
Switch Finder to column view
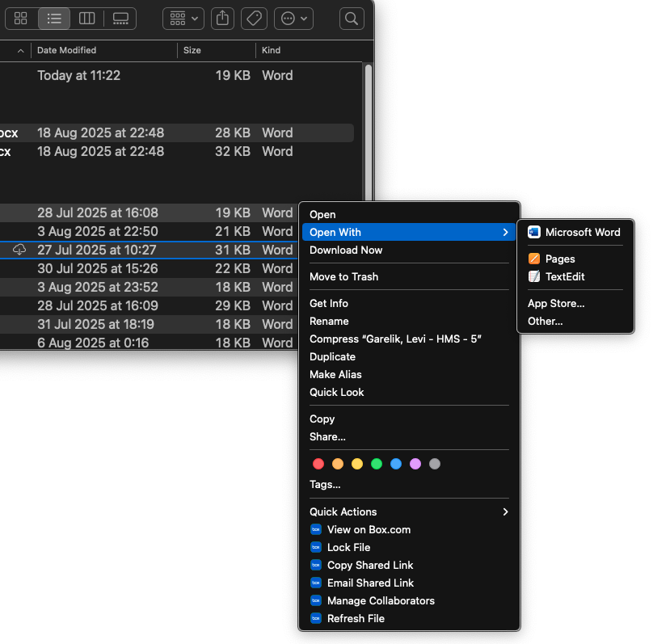86,18
